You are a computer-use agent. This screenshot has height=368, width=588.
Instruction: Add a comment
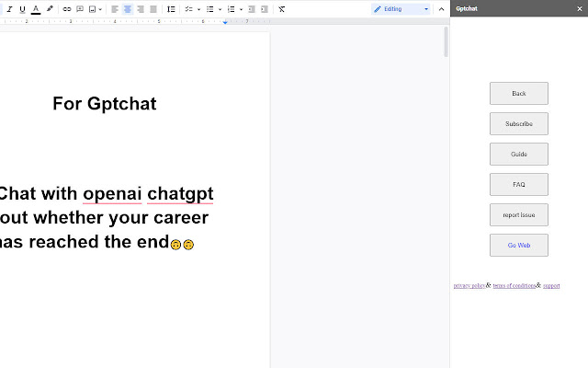click(80, 9)
